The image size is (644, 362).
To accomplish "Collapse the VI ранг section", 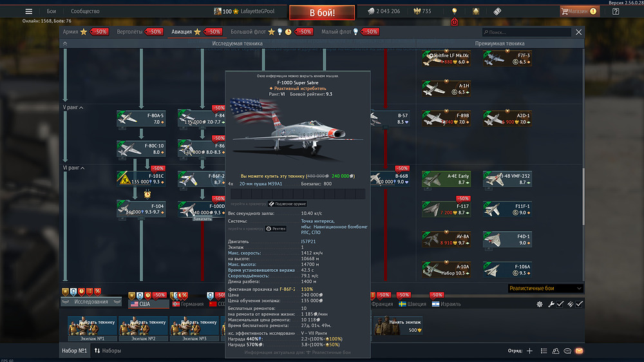I will tap(73, 168).
